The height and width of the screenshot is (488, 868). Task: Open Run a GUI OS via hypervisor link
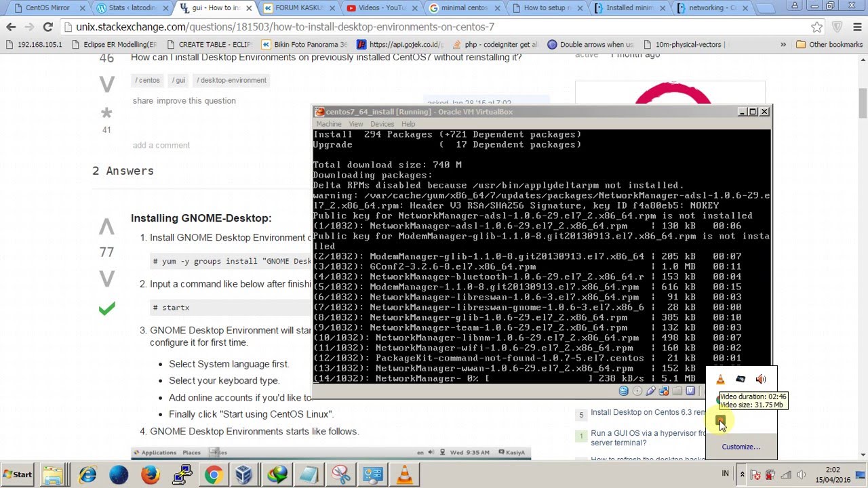[648, 438]
